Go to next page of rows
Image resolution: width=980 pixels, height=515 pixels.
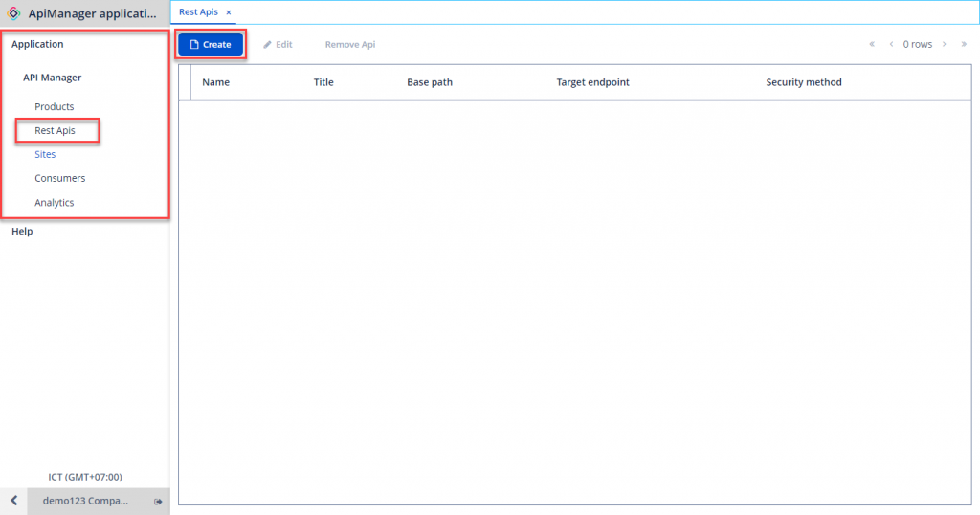coord(945,44)
